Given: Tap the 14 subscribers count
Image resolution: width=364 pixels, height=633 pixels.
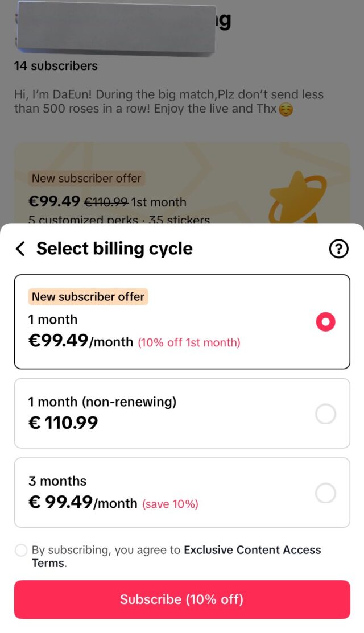Looking at the screenshot, I should [x=56, y=66].
